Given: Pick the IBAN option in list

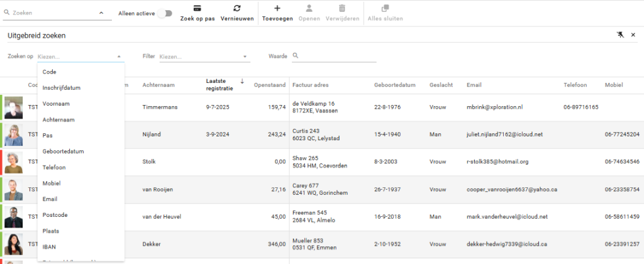Looking at the screenshot, I should coord(50,247).
